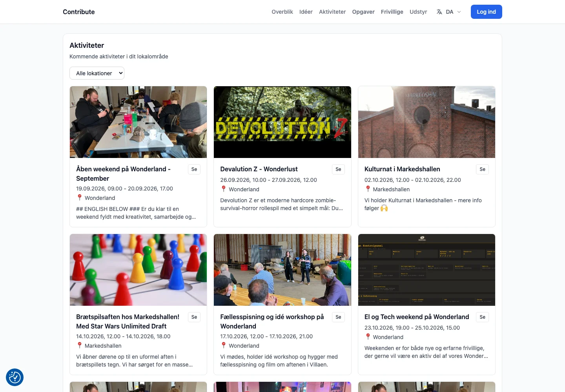
Task: Click Markedshallen location under Brætspilsaften
Action: (103, 346)
